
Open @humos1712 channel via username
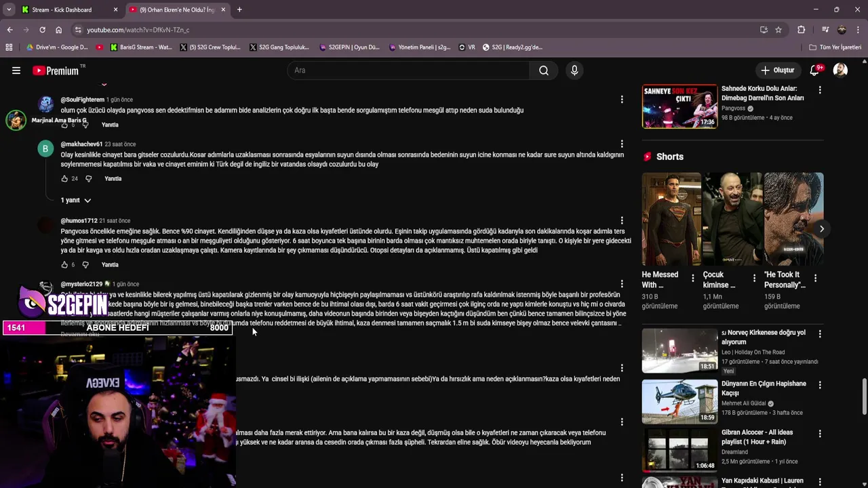point(79,221)
